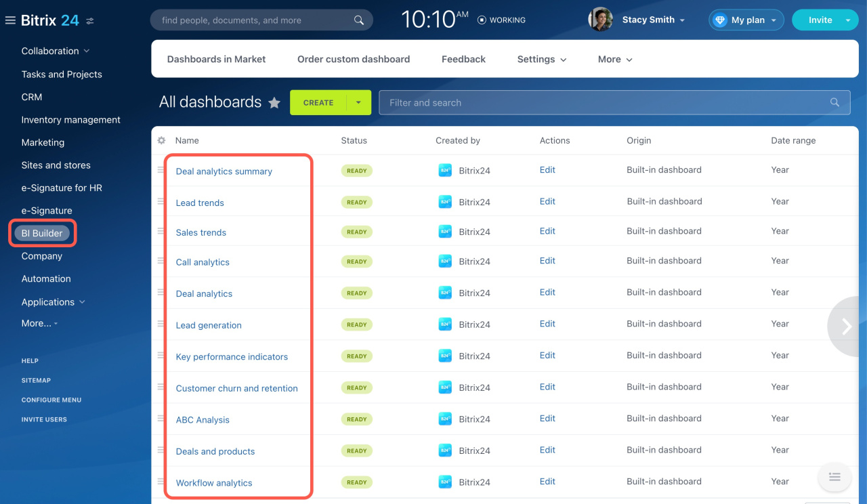
Task: Click the Working status record icon
Action: tap(482, 20)
